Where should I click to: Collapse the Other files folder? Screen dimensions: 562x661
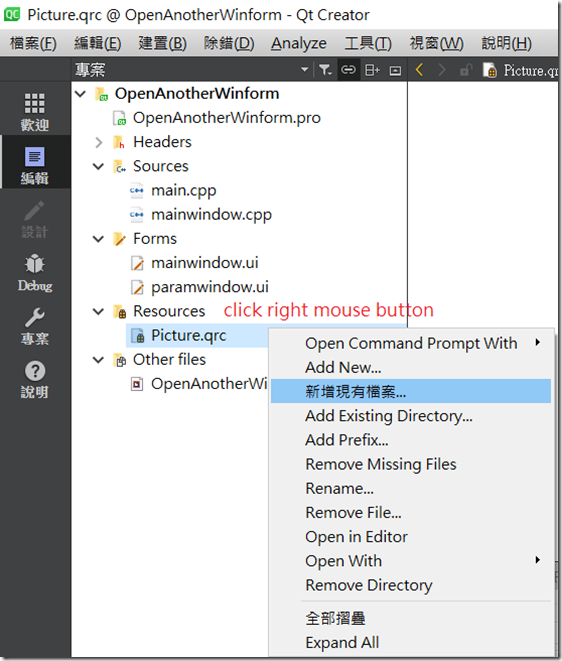point(99,360)
